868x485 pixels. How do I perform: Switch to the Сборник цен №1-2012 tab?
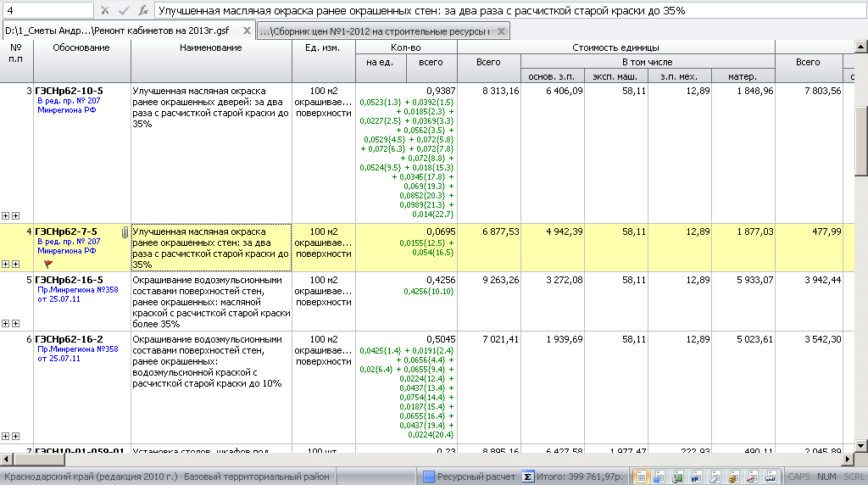pos(375,31)
